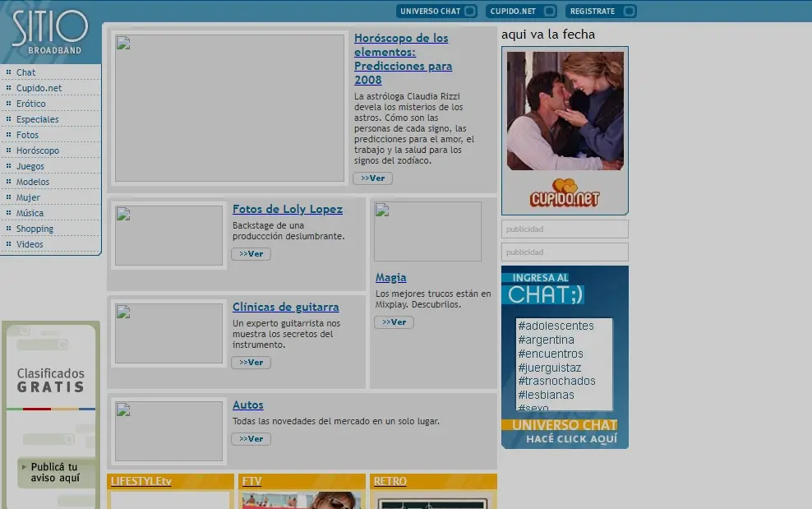Click Ver button under Magia

pos(394,322)
